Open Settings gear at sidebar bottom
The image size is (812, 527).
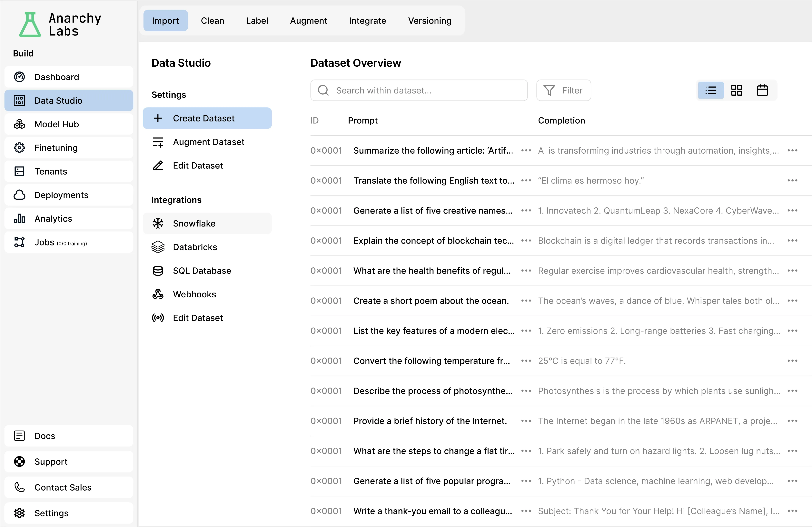tap(69, 513)
